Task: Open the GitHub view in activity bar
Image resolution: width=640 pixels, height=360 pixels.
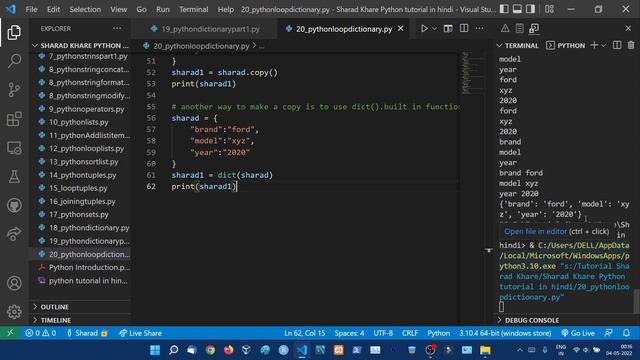Action: click(x=14, y=205)
